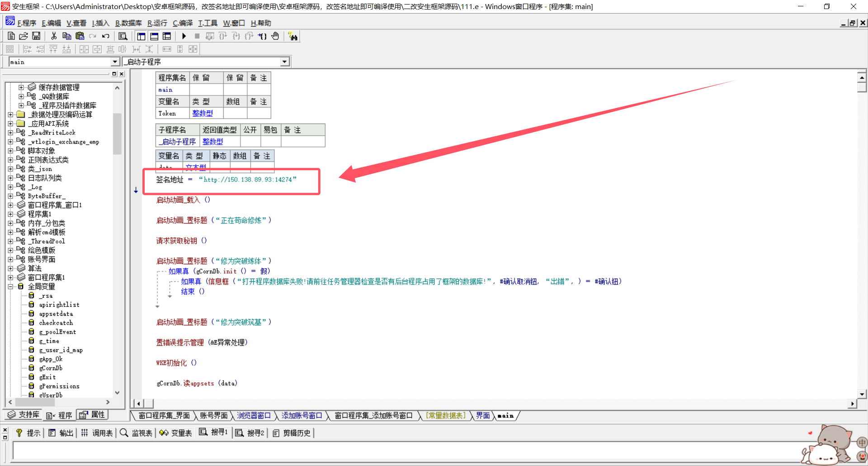
Task: Open search using the binoculars icon
Action: (x=293, y=37)
